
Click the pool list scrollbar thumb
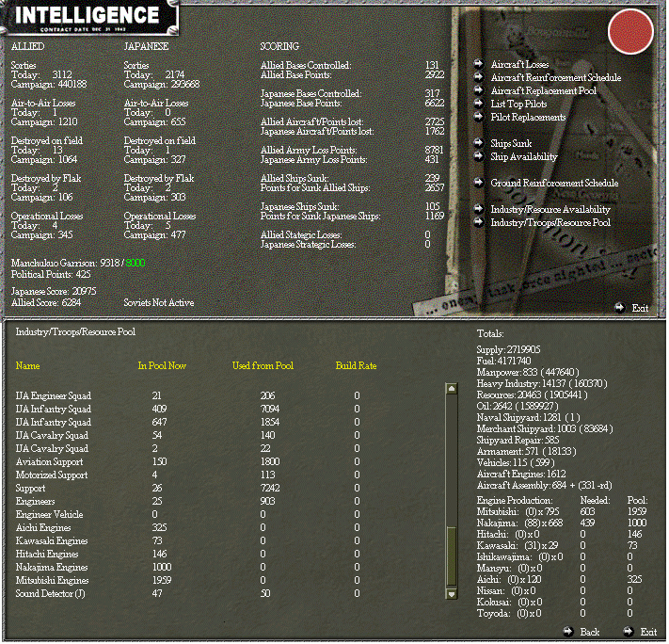coord(451,556)
